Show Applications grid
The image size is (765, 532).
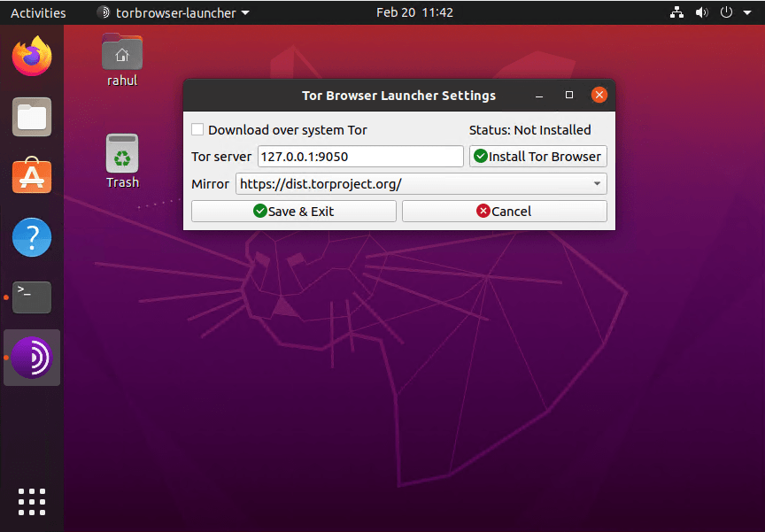pyautogui.click(x=32, y=502)
